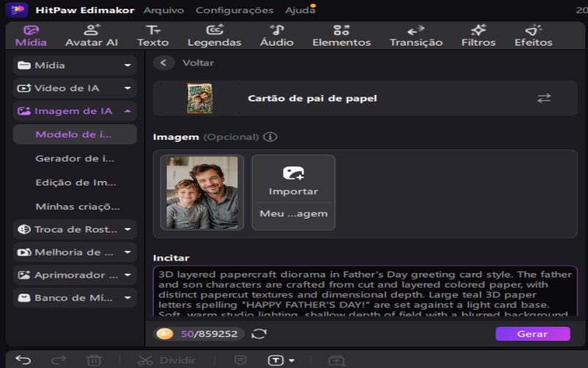Screen dimensions: 588x368
Task: Open the Elementos tab
Action: (341, 35)
